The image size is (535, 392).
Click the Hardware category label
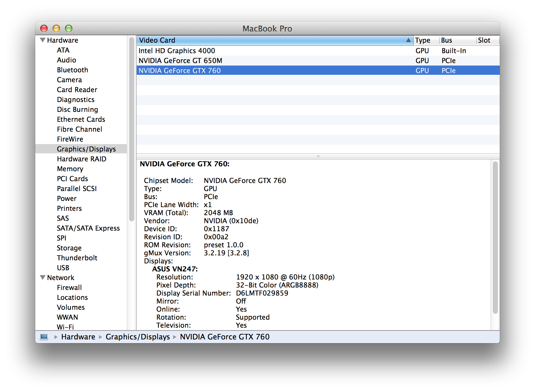(x=62, y=40)
